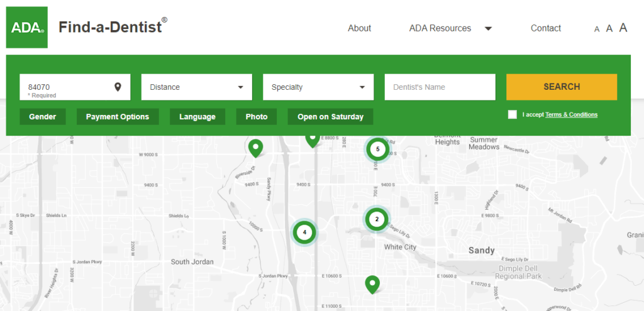Toggle the Gender filter

42,116
